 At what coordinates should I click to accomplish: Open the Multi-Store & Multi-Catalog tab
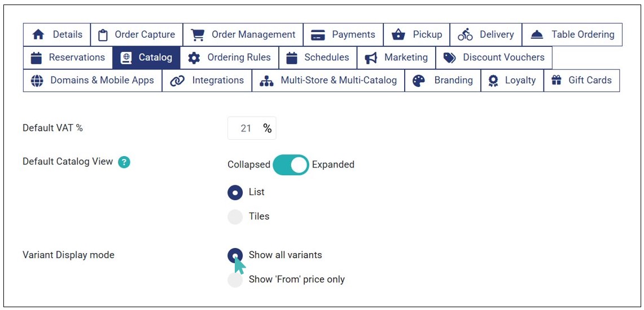pyautogui.click(x=328, y=81)
